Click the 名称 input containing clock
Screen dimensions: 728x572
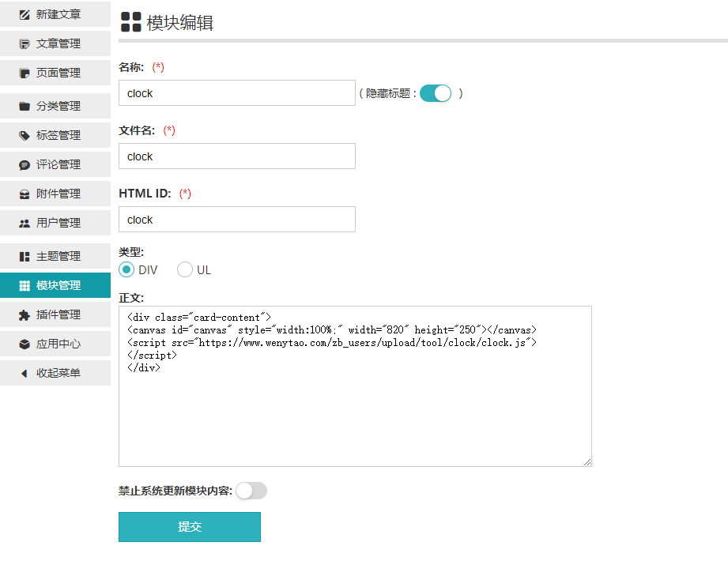pos(236,92)
